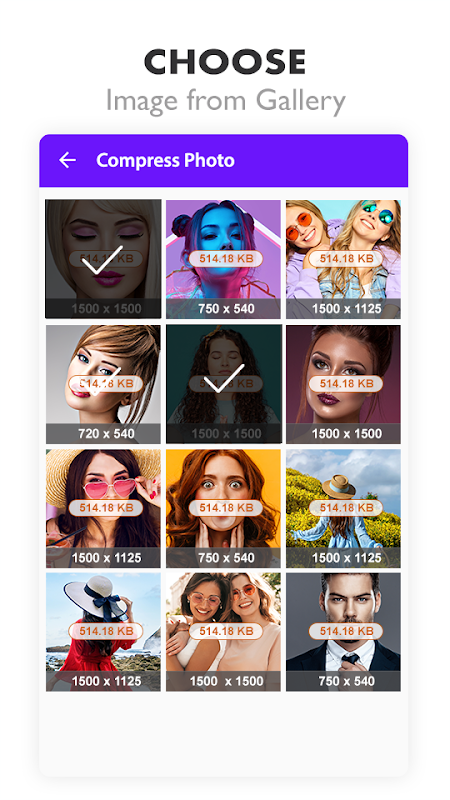Screen dimensions: 450x800
Task: Click the 1500 x 1500 label on bronze makeup photo
Action: coord(346,434)
